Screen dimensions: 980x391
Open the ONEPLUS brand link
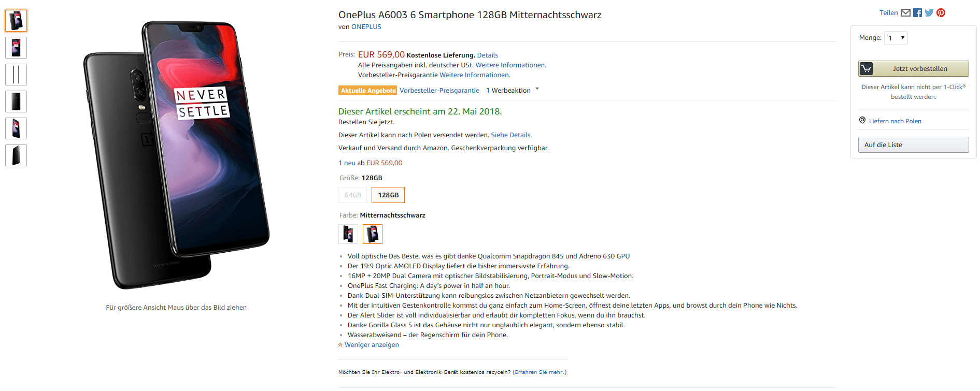[x=366, y=27]
